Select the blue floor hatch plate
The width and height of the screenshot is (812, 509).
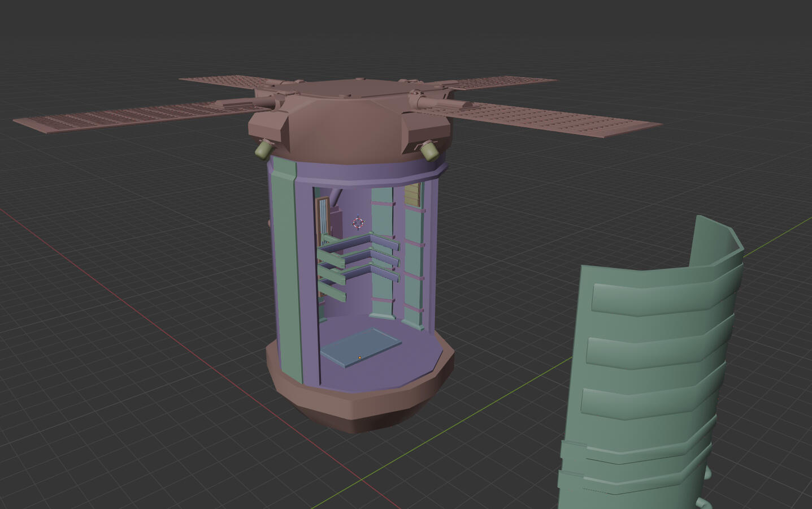[361, 347]
